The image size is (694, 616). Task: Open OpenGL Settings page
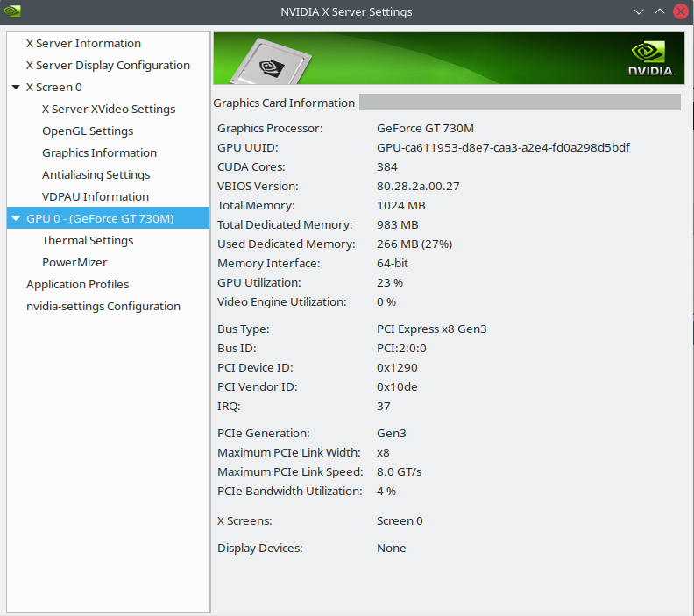point(88,131)
